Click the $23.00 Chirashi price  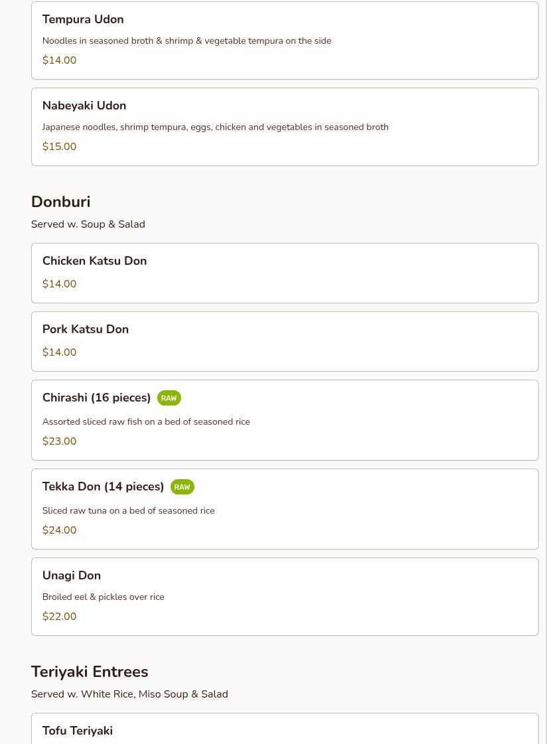(59, 441)
